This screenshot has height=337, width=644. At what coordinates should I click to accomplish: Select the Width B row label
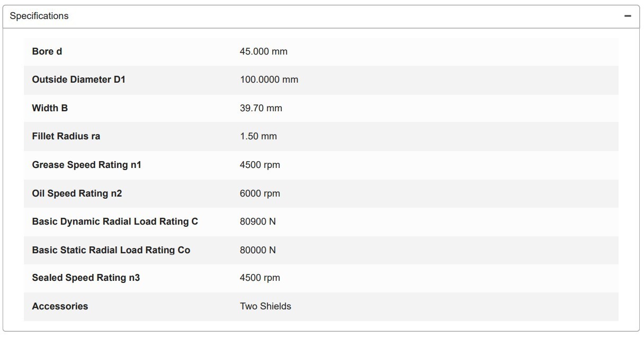coord(50,108)
